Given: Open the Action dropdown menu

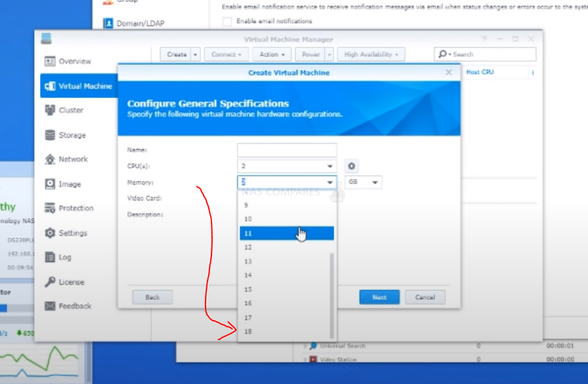Looking at the screenshot, I should tap(272, 54).
